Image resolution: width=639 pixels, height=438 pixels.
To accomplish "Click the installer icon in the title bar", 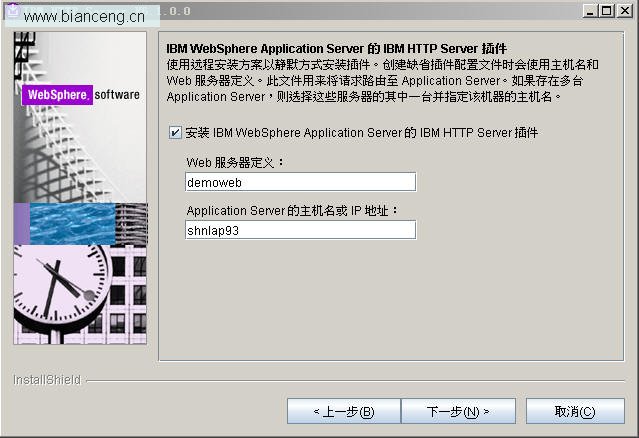I will (12, 11).
